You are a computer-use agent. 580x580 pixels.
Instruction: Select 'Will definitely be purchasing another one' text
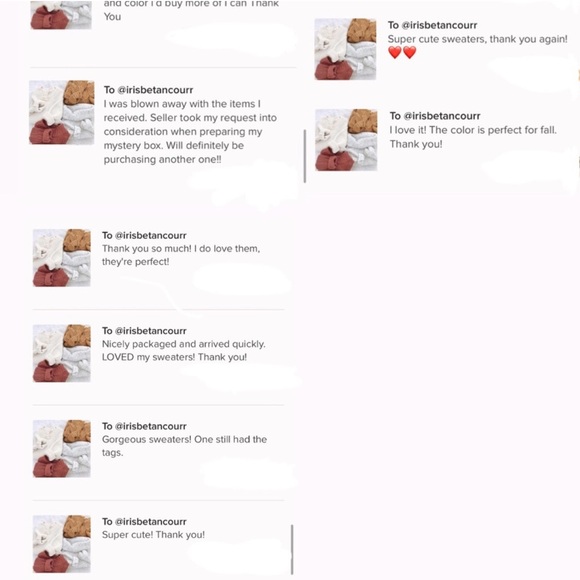173,152
